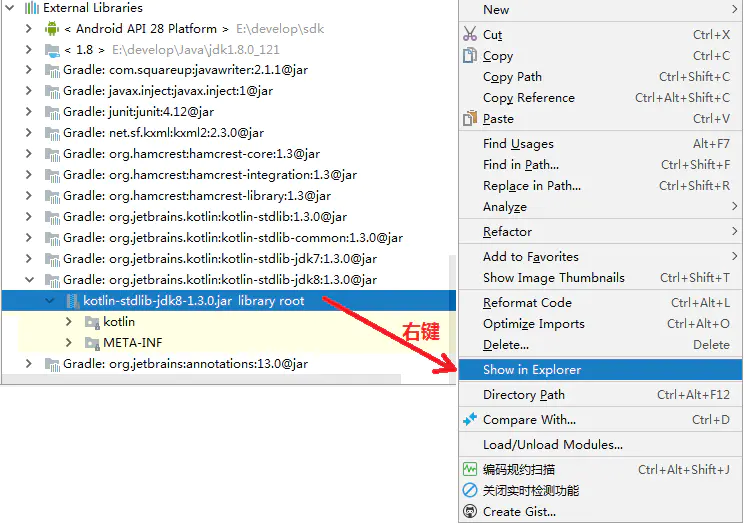This screenshot has width=750, height=532.
Task: Collapse the kotlin-stdlib-jdk8-1.3.0.jar library root
Action: coord(49,300)
